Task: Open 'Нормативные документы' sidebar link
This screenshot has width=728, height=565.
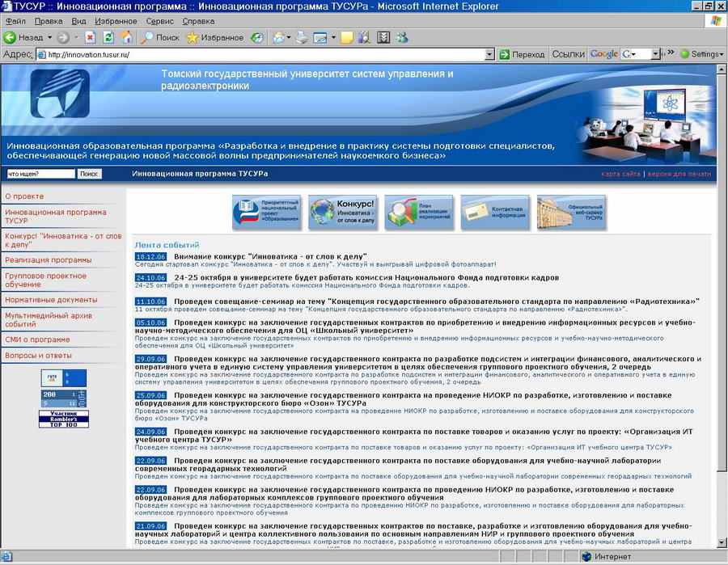Action: click(51, 300)
